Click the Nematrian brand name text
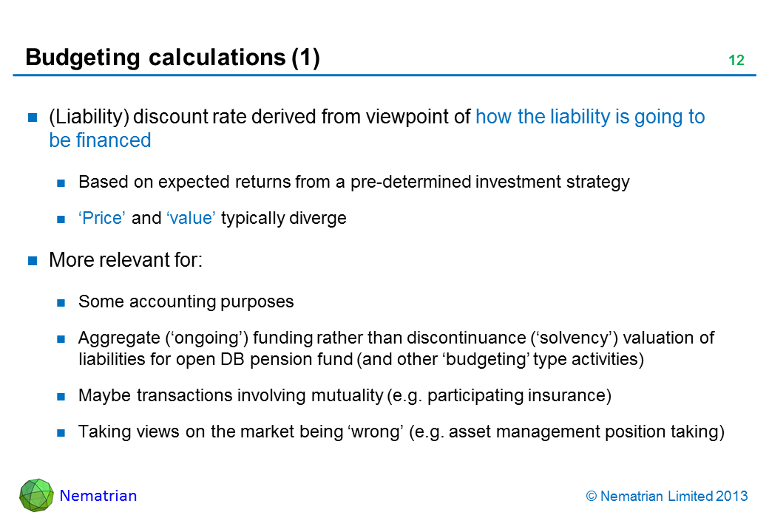769x532 pixels. coord(98,496)
